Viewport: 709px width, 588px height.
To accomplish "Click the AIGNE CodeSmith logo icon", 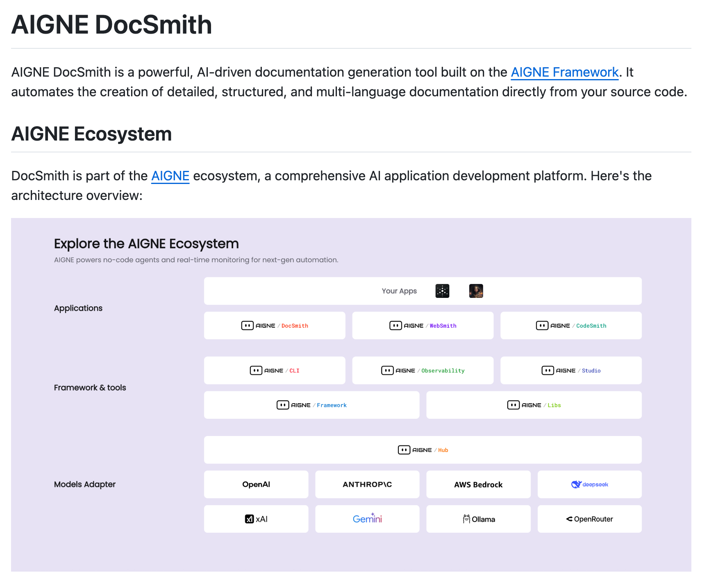I will (x=542, y=326).
